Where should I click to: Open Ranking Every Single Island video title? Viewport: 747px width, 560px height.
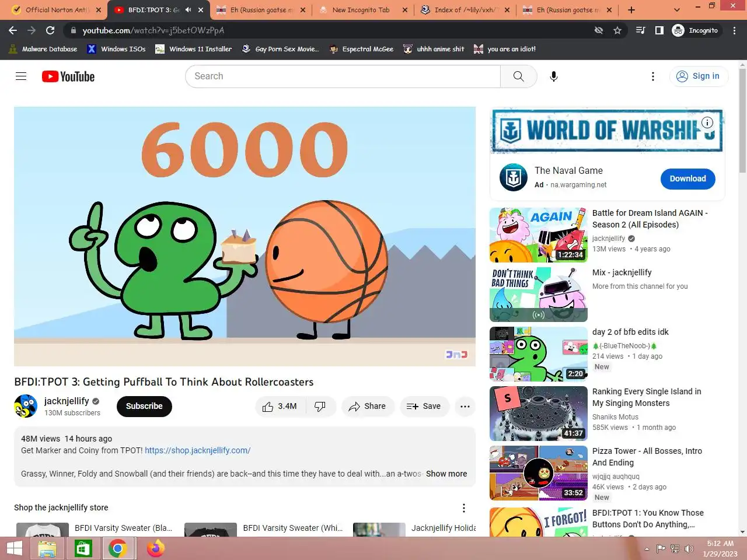click(647, 397)
